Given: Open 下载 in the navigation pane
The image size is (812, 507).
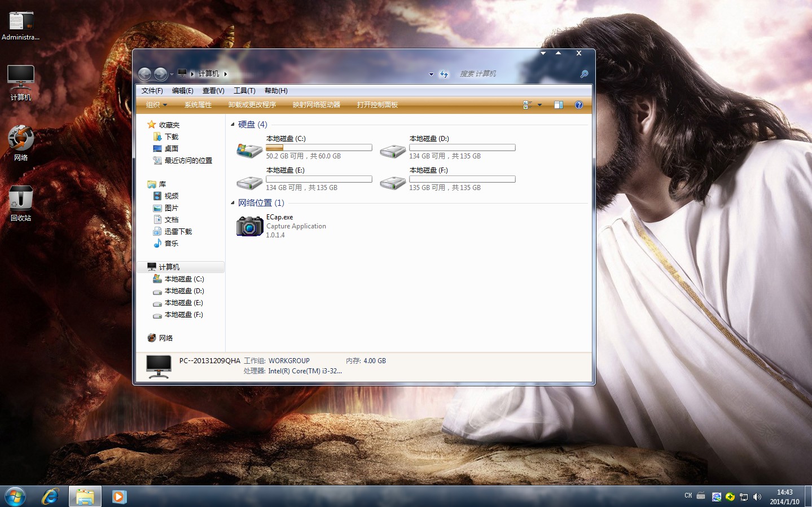Looking at the screenshot, I should 166,137.
